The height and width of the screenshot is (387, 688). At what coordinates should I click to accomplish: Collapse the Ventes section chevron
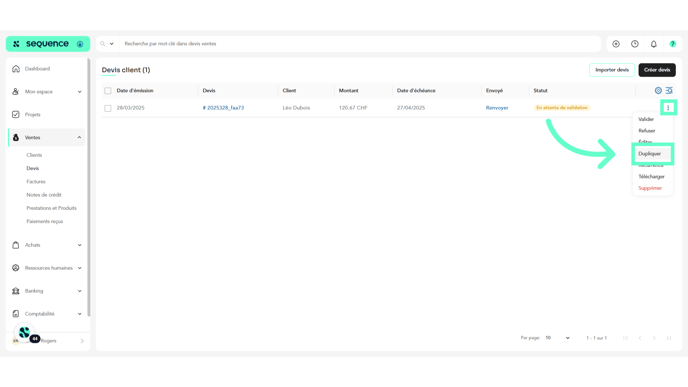[79, 137]
